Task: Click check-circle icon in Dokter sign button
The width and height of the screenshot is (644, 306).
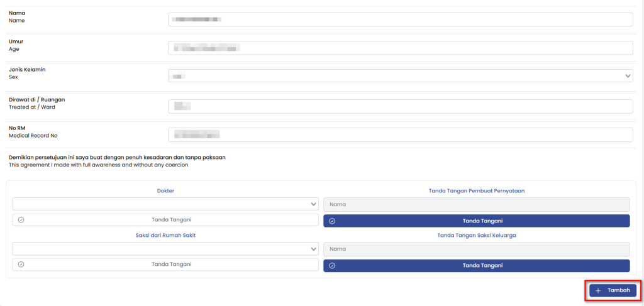Action: point(21,221)
